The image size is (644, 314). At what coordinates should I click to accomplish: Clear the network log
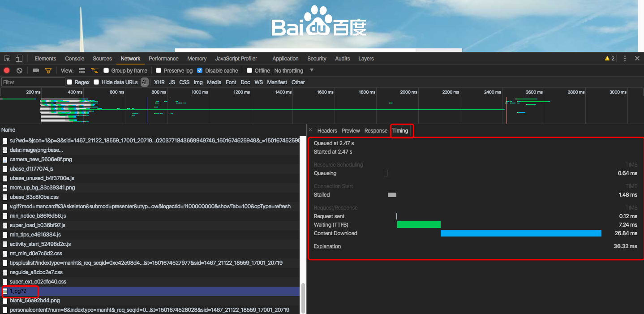20,70
